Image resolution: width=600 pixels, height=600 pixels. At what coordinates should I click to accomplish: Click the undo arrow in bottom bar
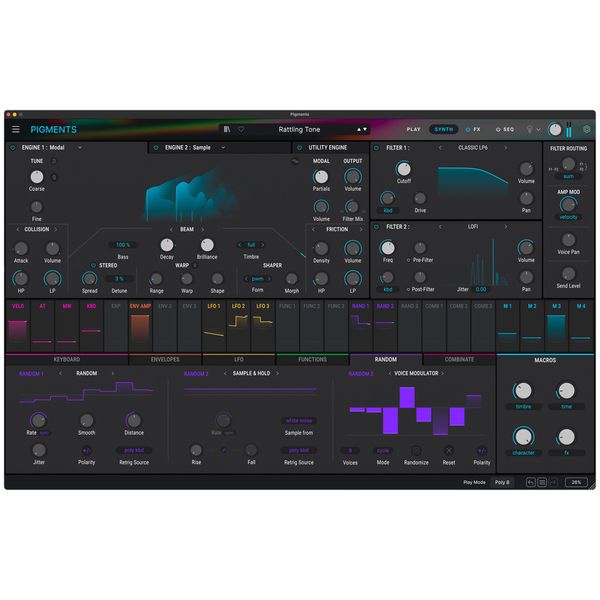[531, 481]
